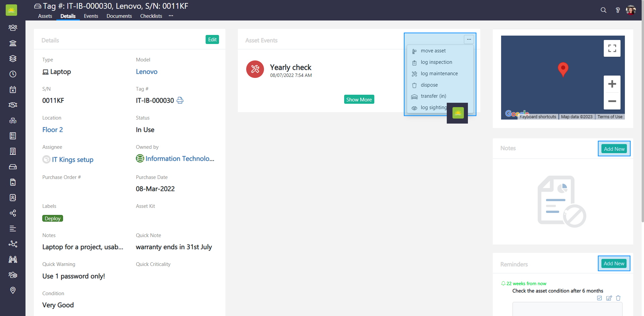Open the people group icon in sidebar
Image resolution: width=644 pixels, height=316 pixels.
13,28
